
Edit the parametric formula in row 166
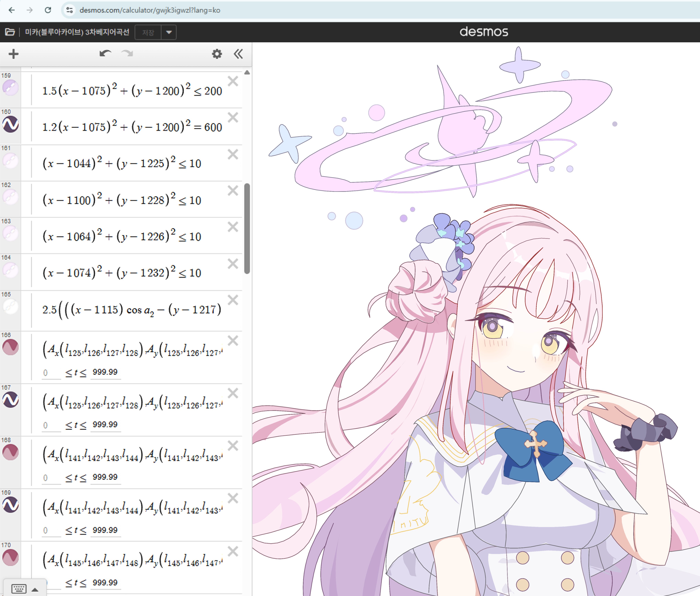(132, 349)
